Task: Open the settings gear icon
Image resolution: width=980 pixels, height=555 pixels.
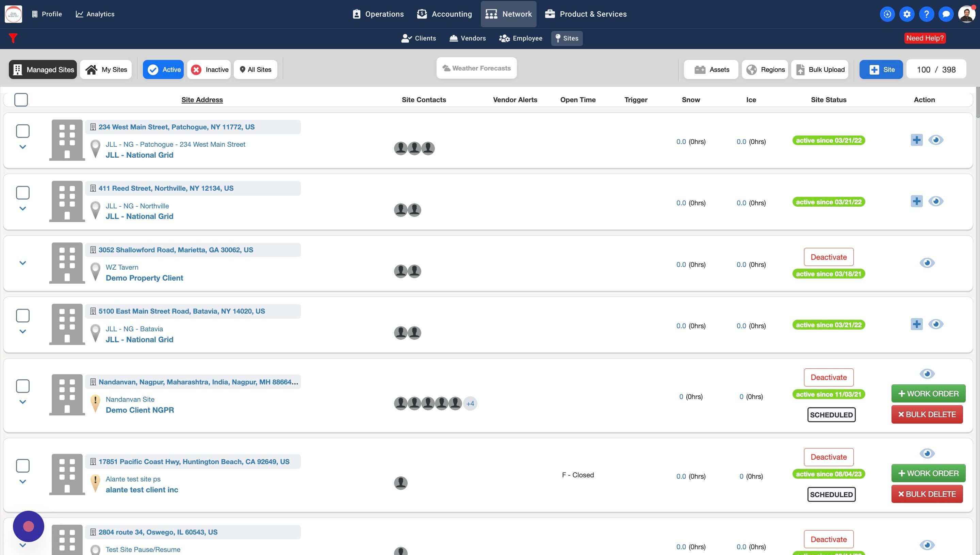Action: pos(906,14)
